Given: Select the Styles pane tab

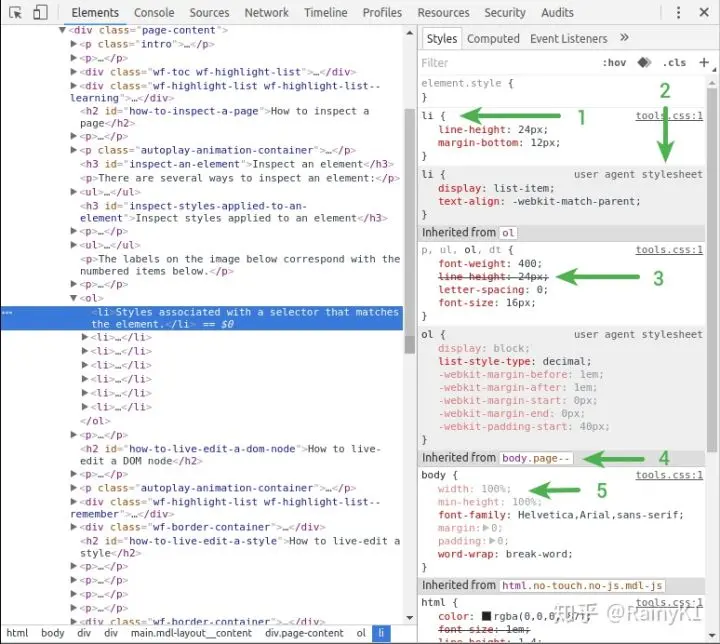Looking at the screenshot, I should pyautogui.click(x=442, y=39).
